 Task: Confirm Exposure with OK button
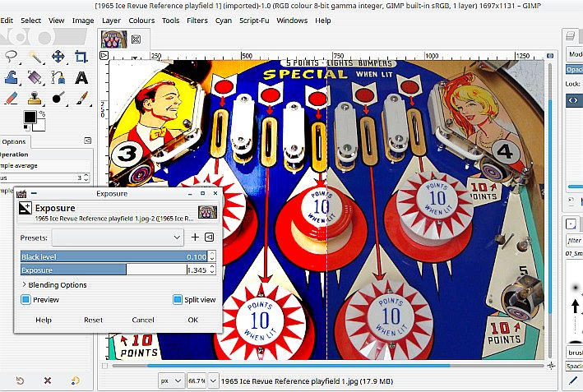192,320
